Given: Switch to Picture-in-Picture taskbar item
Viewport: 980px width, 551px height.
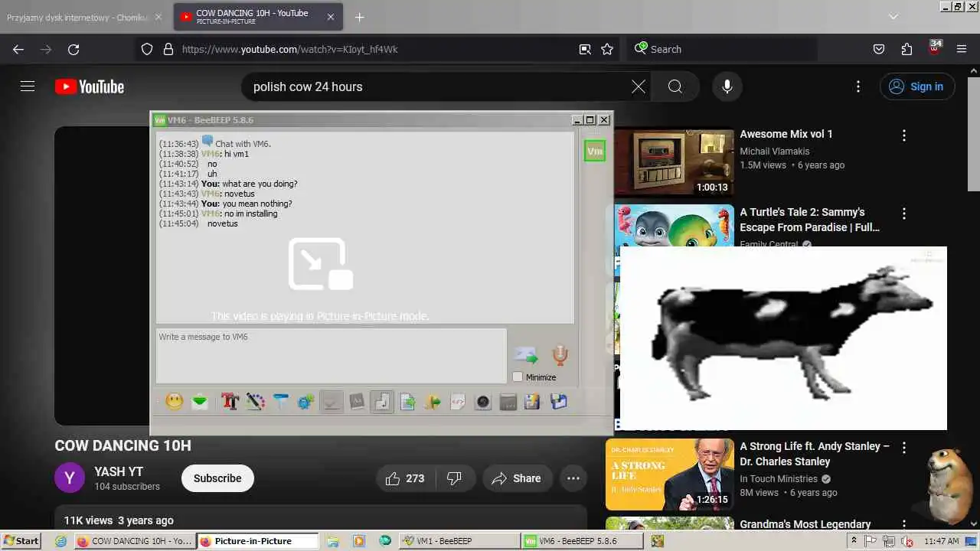Looking at the screenshot, I should 258,540.
